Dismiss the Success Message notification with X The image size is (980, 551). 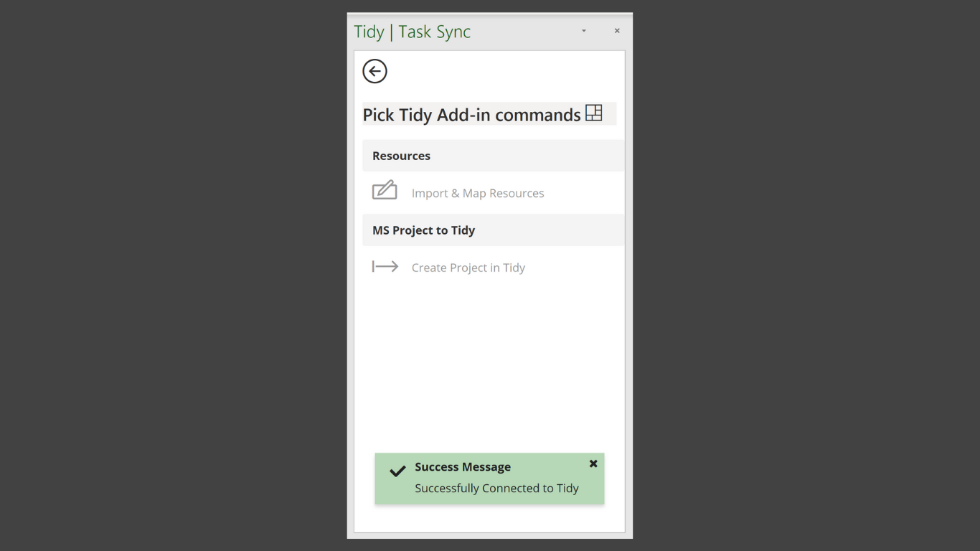593,463
